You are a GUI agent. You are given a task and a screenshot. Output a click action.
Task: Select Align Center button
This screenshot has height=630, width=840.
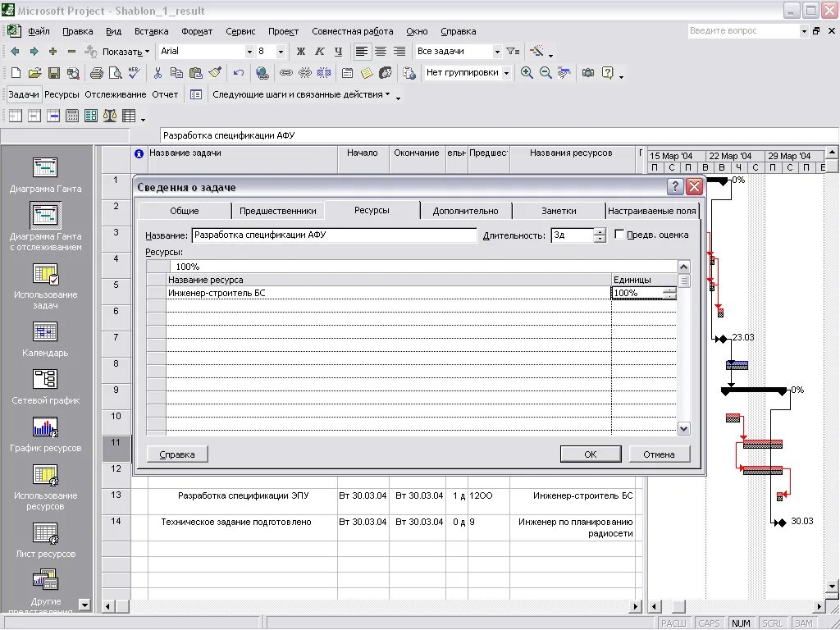(381, 52)
